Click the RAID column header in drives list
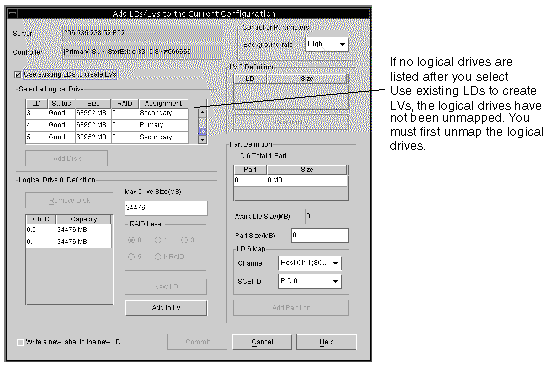 125,104
